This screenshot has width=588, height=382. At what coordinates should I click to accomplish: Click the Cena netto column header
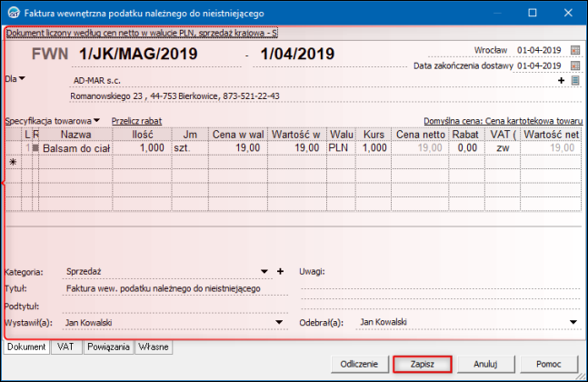coord(421,135)
